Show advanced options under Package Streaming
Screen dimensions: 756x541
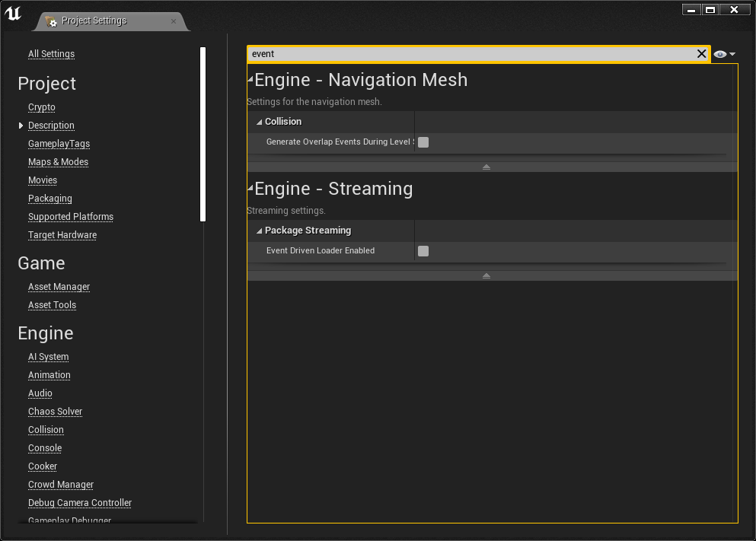click(x=486, y=275)
